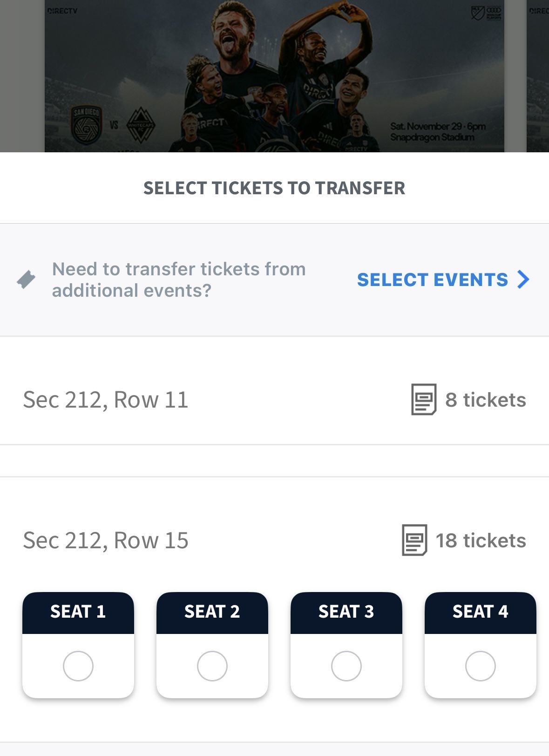Select Seat 1 in Row 15

pyautogui.click(x=78, y=666)
